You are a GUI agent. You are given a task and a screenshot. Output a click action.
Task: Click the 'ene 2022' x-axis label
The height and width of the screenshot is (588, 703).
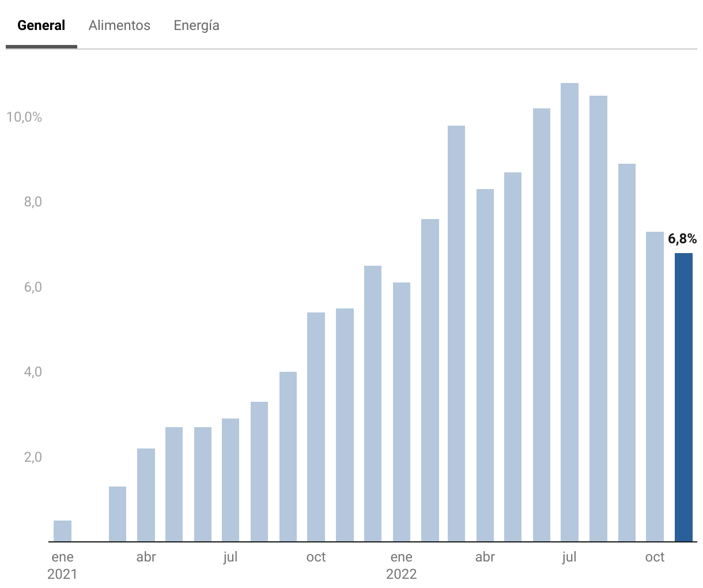(x=401, y=565)
